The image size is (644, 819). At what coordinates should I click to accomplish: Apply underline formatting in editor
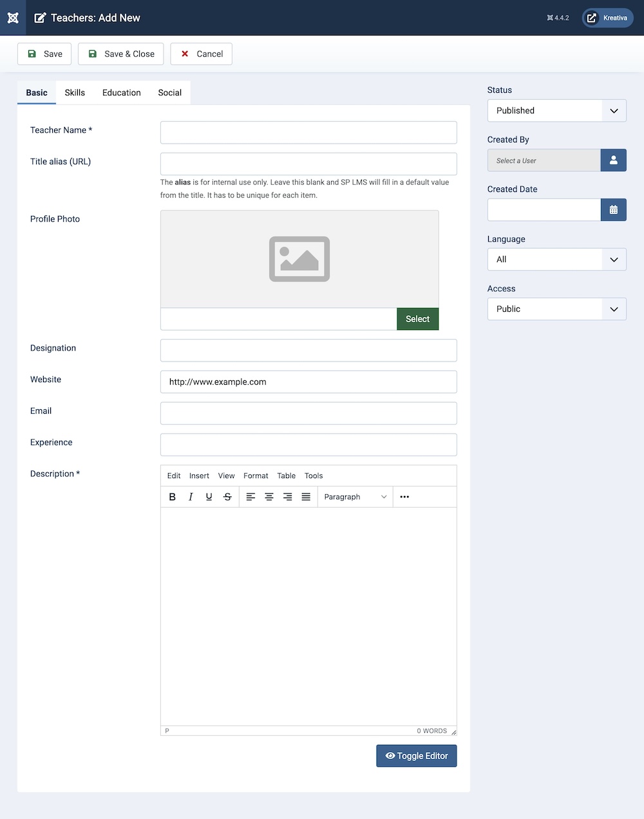209,497
